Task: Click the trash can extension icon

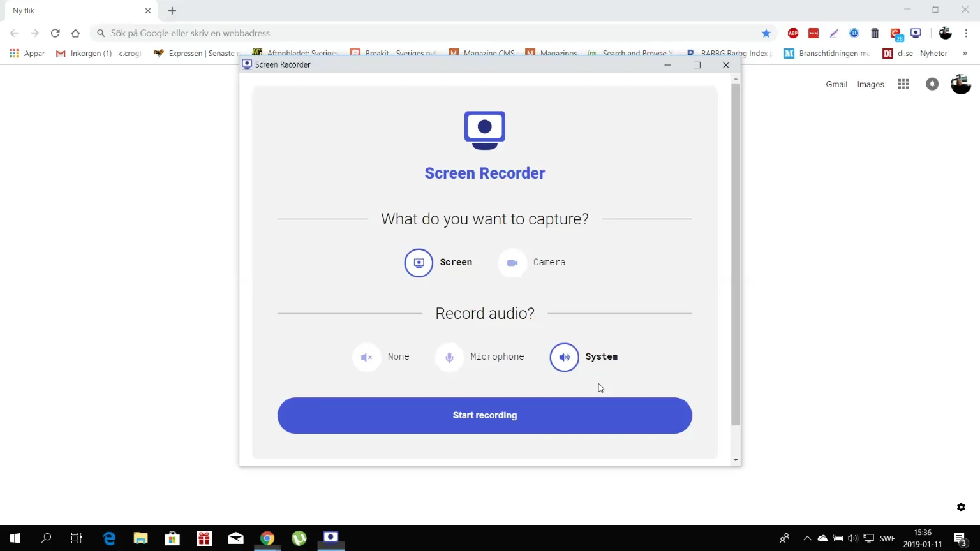Action: 875,33
